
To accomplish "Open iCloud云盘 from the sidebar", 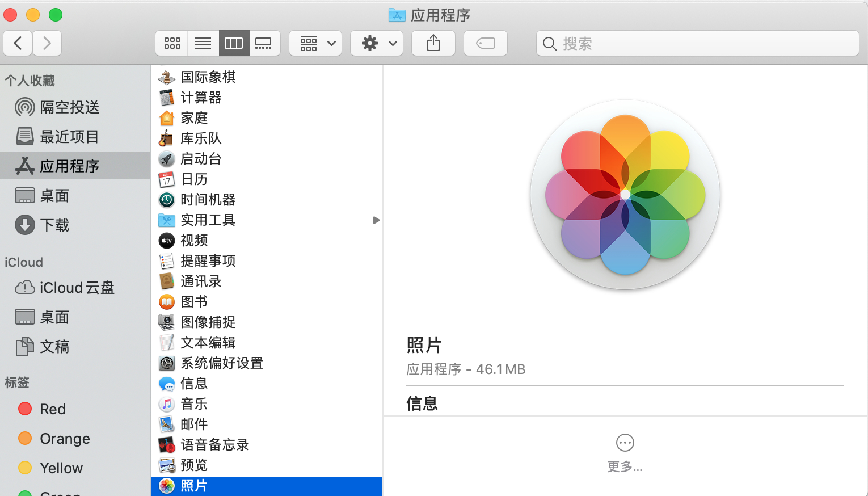I will (75, 287).
